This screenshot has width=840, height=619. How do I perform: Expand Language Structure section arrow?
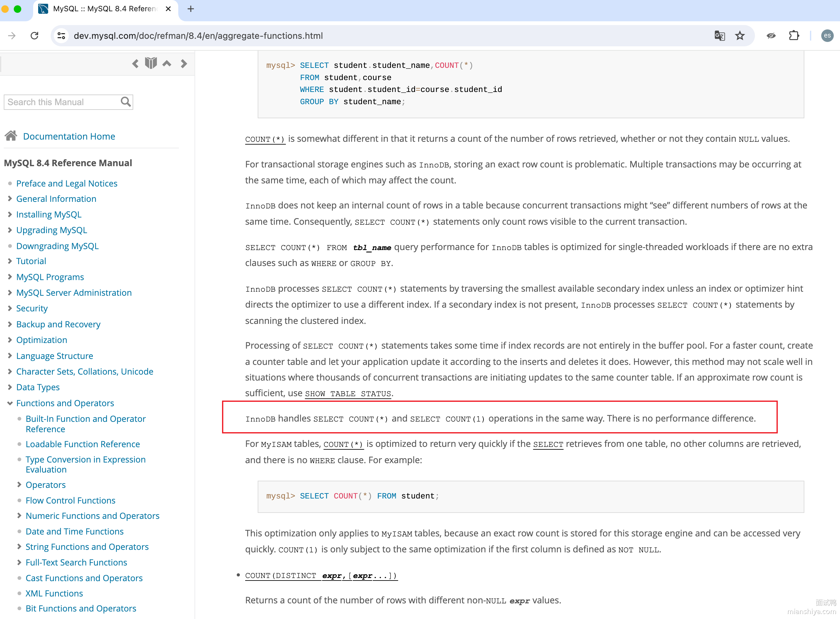pos(10,356)
